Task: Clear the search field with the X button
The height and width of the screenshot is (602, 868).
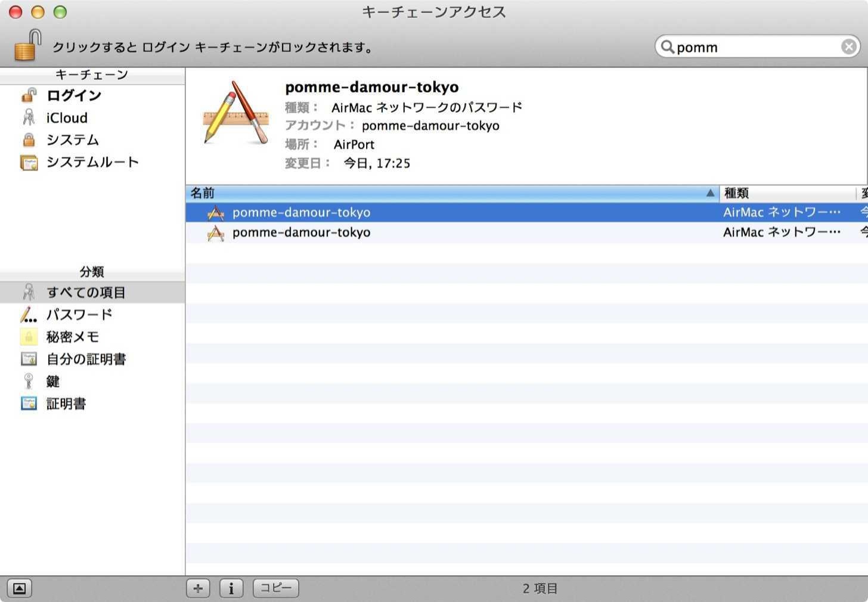Action: coord(848,46)
